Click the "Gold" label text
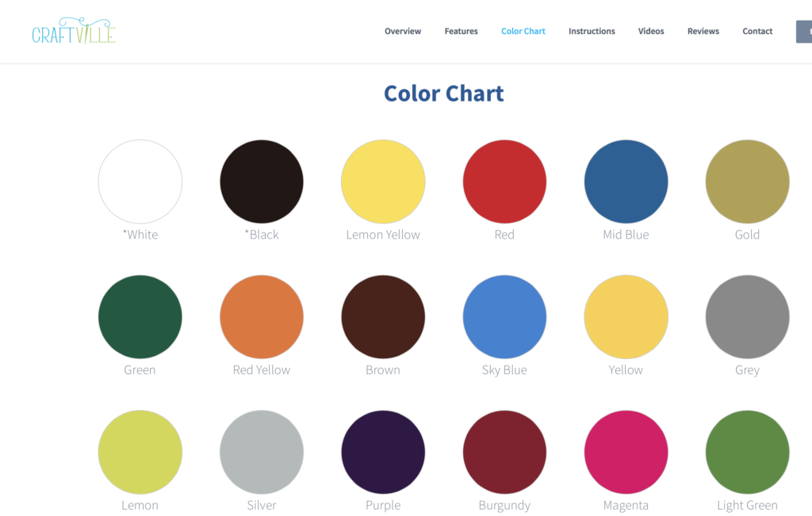The height and width of the screenshot is (516, 812). tap(747, 235)
